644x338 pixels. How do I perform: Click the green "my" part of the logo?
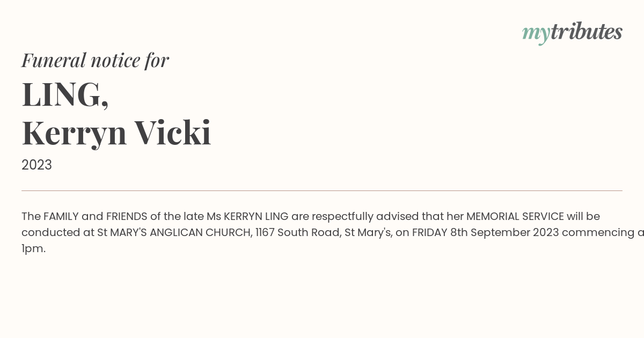pyautogui.click(x=536, y=33)
